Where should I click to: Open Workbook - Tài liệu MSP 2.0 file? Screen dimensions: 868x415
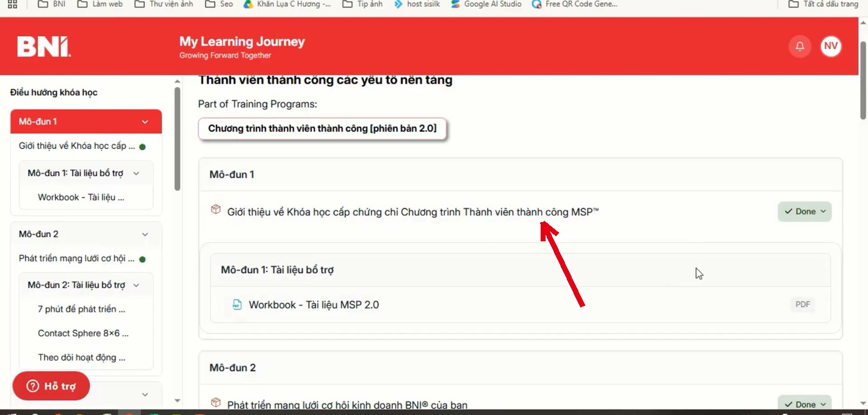[x=314, y=305]
